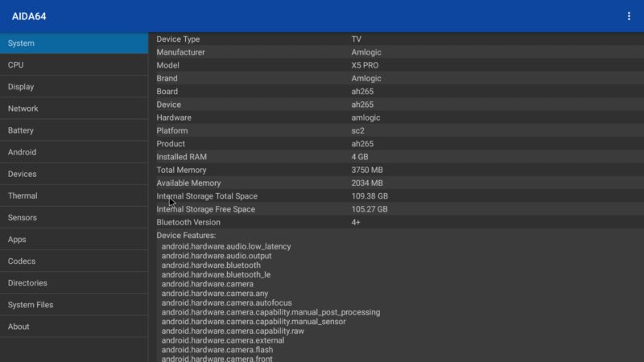The height and width of the screenshot is (362, 644).
Task: View the Sensors section
Action: pos(74,217)
